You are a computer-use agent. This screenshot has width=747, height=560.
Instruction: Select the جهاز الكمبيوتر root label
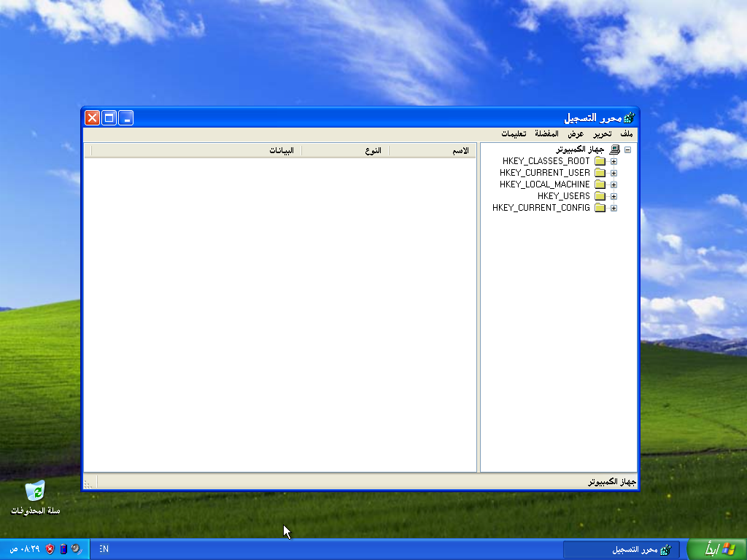[x=580, y=149]
